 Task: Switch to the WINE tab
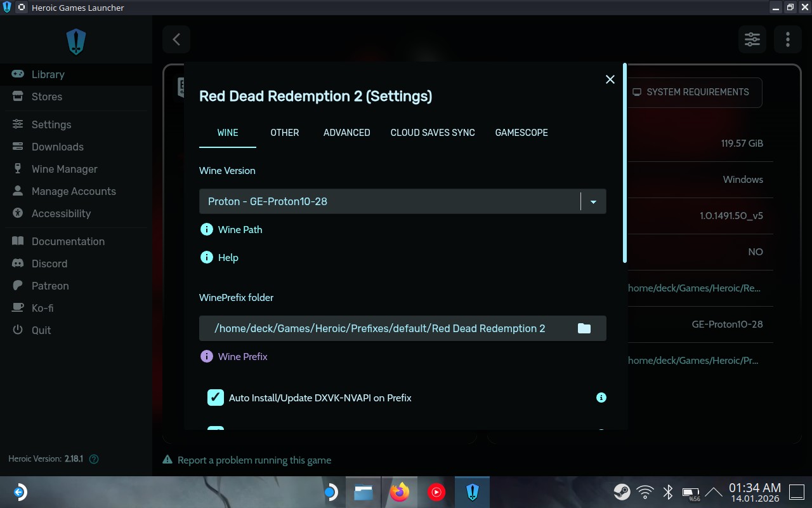pos(228,133)
